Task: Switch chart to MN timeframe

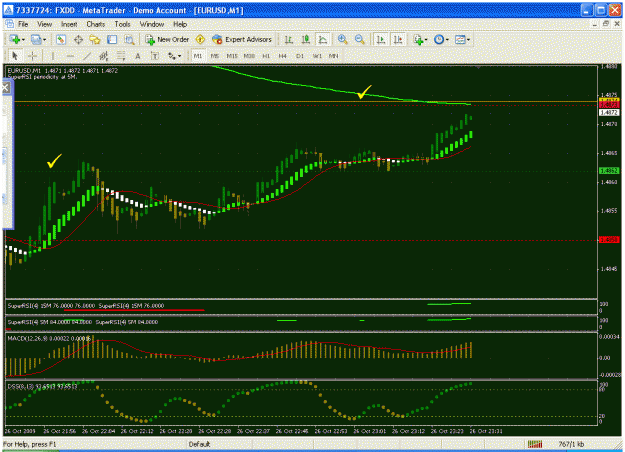Action: 334,56
